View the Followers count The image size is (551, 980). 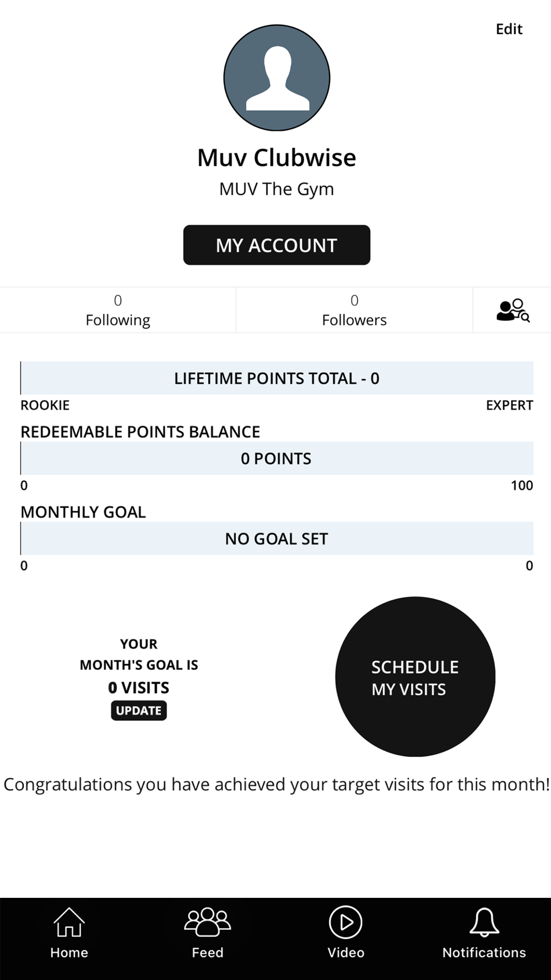pos(354,310)
